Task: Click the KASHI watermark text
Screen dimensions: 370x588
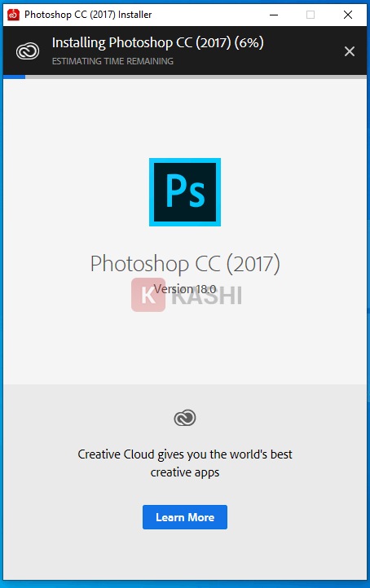Action: pyautogui.click(x=207, y=295)
